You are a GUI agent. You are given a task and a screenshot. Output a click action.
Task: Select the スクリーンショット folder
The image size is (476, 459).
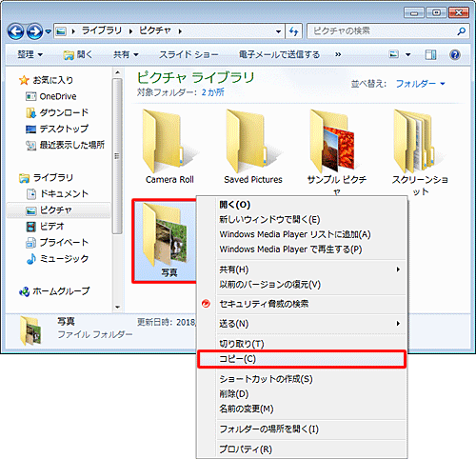click(420, 151)
